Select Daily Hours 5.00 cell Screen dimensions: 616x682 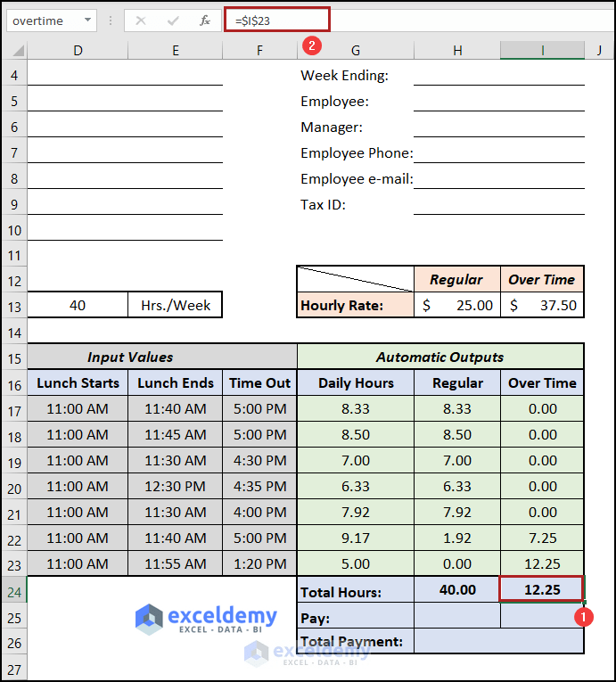tap(356, 563)
